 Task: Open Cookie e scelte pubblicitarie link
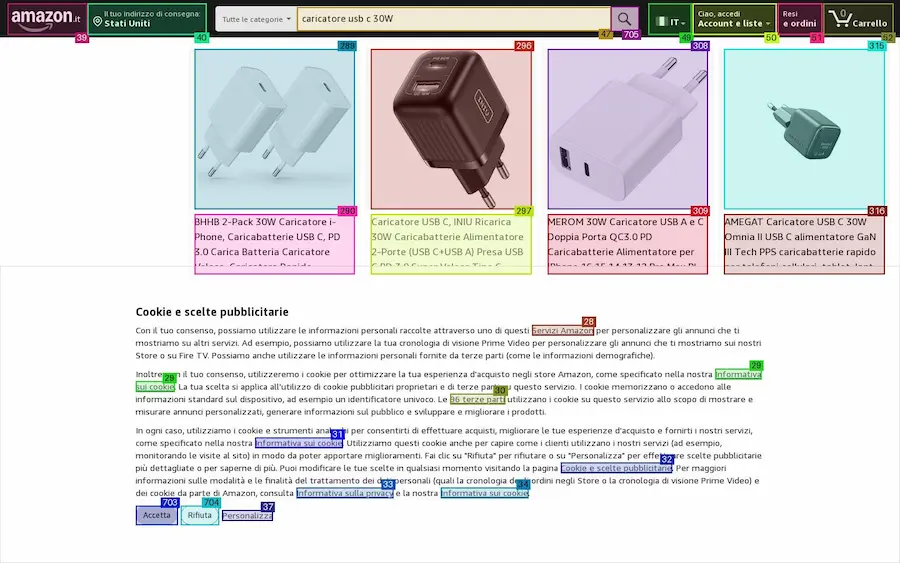coord(616,468)
